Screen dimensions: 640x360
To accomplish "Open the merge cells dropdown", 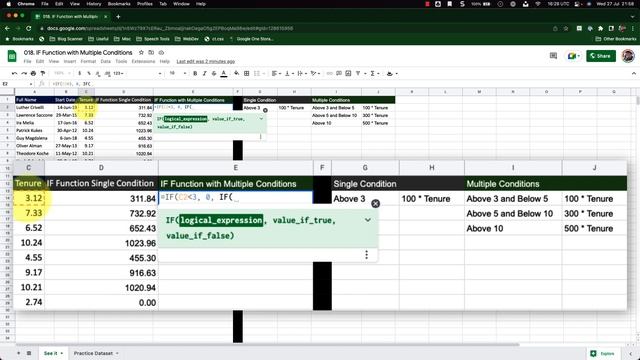I will (259, 73).
